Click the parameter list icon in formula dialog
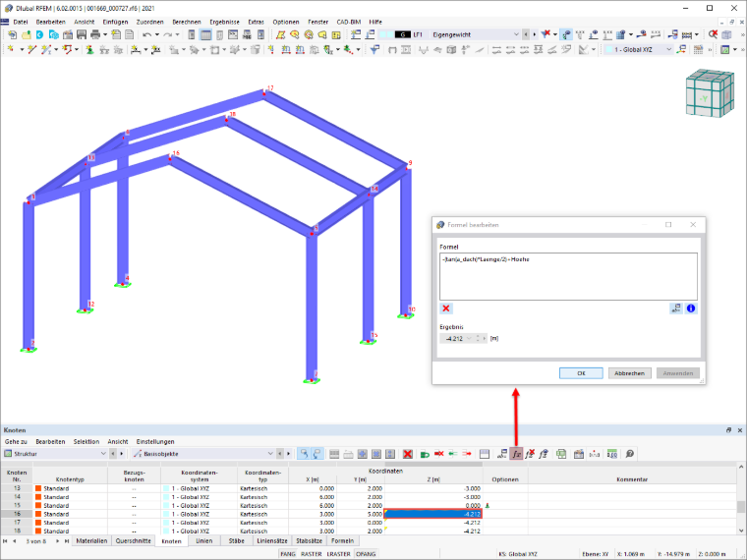Image resolution: width=747 pixels, height=560 pixels. pyautogui.click(x=676, y=308)
